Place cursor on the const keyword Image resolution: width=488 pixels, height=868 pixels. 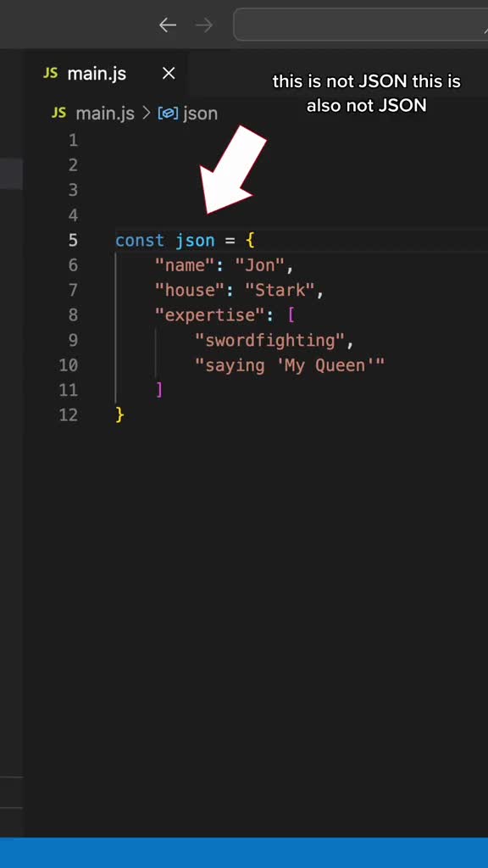pos(140,241)
